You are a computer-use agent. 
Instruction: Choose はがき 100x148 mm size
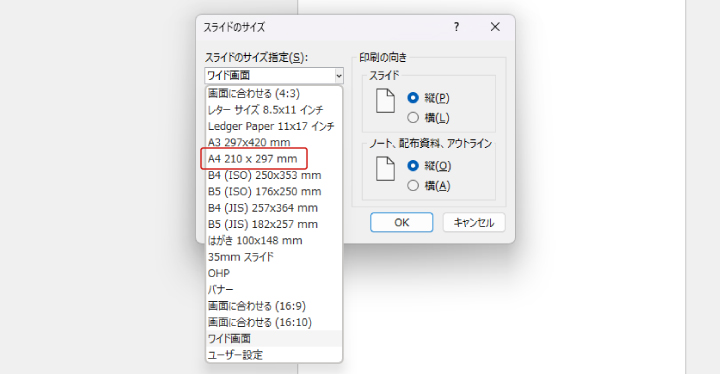(274, 241)
